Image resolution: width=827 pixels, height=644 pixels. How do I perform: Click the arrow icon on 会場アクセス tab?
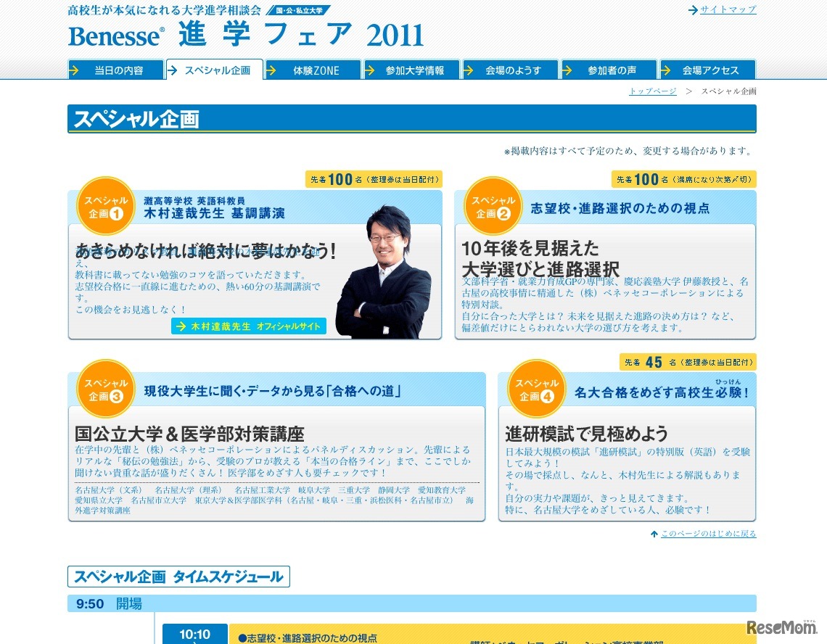point(666,70)
